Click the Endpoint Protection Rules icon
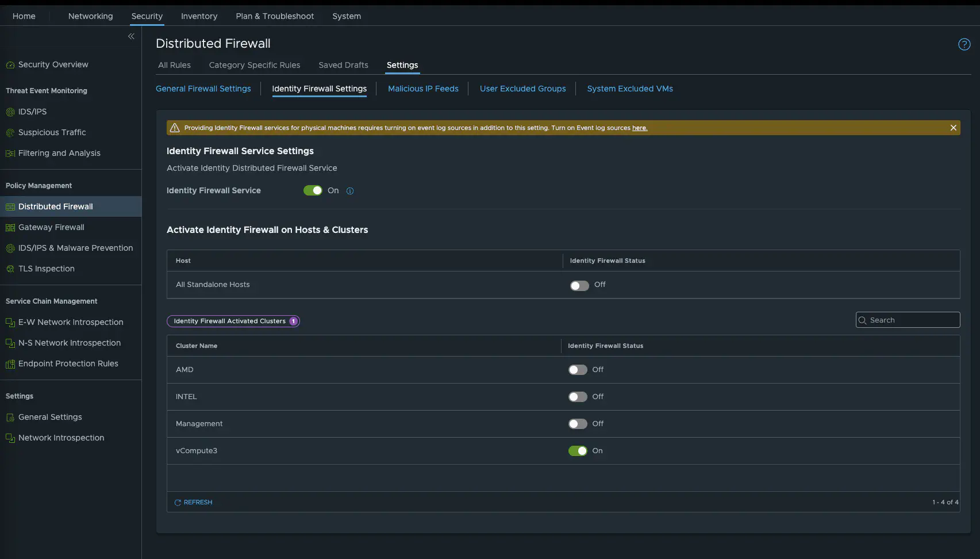The image size is (980, 559). 10,364
